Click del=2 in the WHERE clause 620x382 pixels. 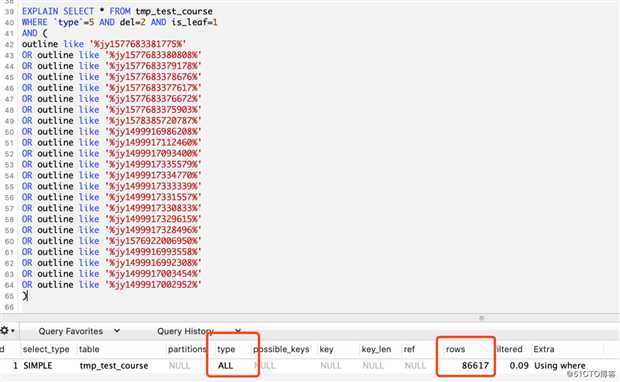point(132,22)
